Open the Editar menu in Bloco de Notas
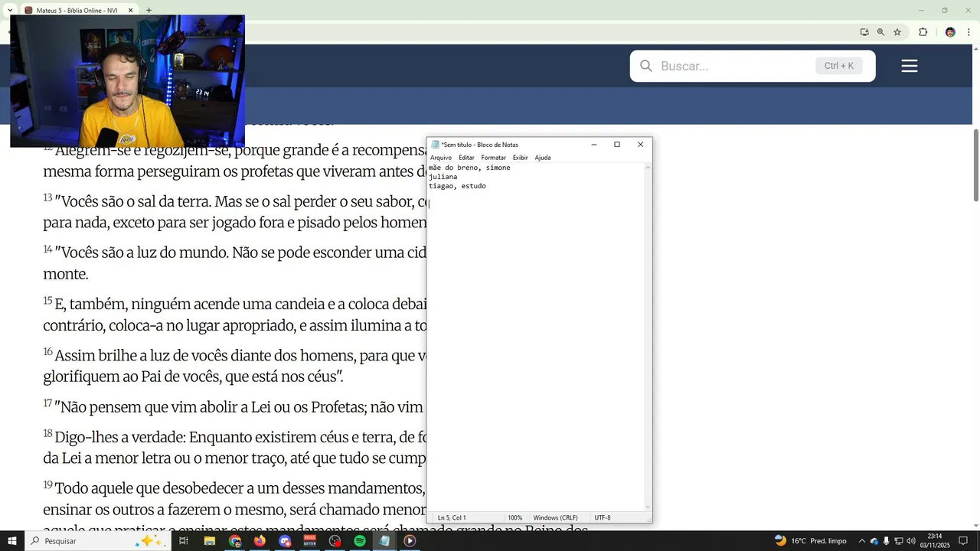The width and height of the screenshot is (980, 551). tap(466, 158)
